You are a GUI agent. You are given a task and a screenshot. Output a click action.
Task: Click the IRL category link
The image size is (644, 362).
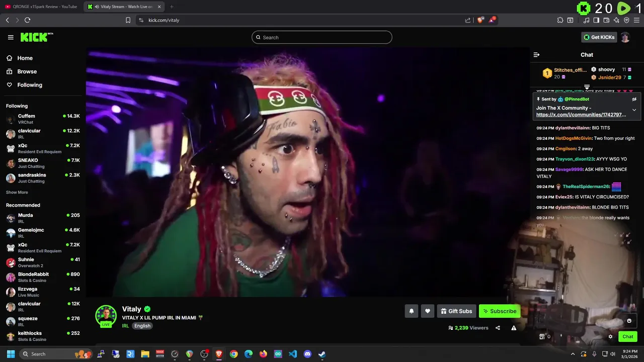pos(125,326)
